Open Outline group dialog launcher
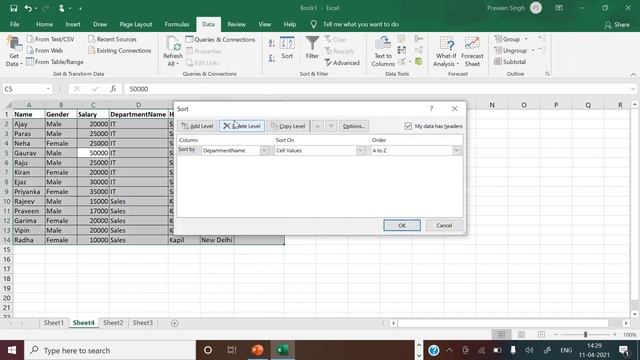 click(x=547, y=74)
